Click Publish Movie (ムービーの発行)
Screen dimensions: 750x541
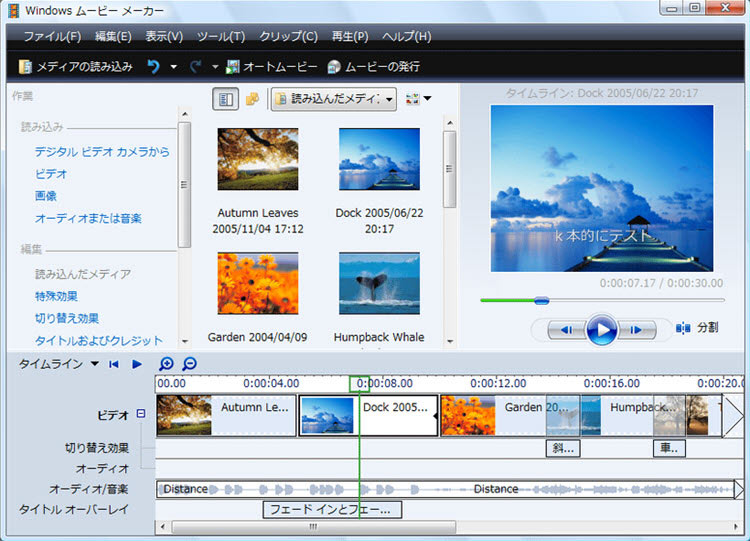point(374,66)
